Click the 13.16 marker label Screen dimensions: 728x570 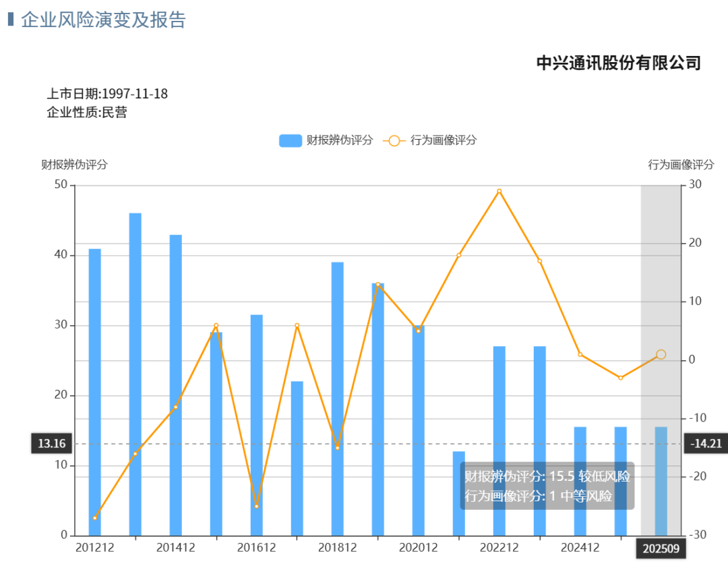52,444
